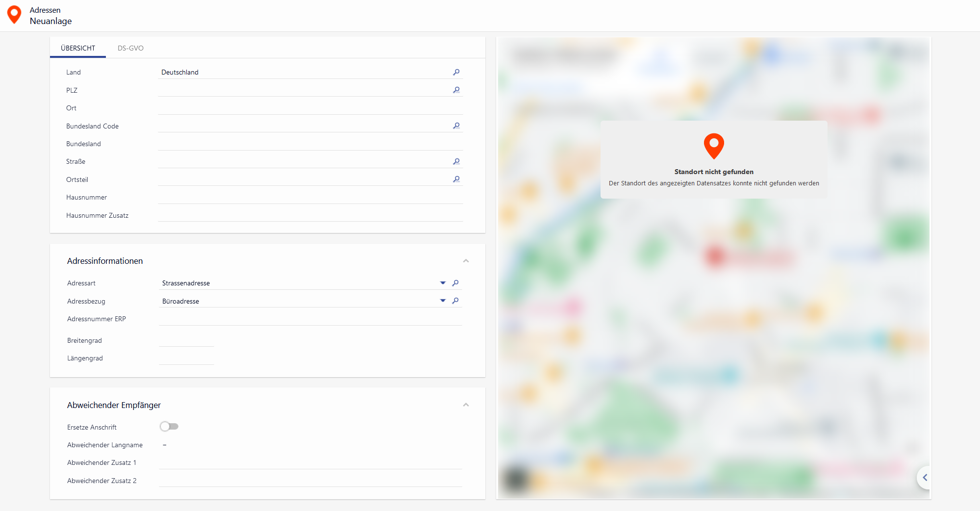Collapse the Adressinformationen section
Viewport: 980px width, 511px height.
[466, 261]
